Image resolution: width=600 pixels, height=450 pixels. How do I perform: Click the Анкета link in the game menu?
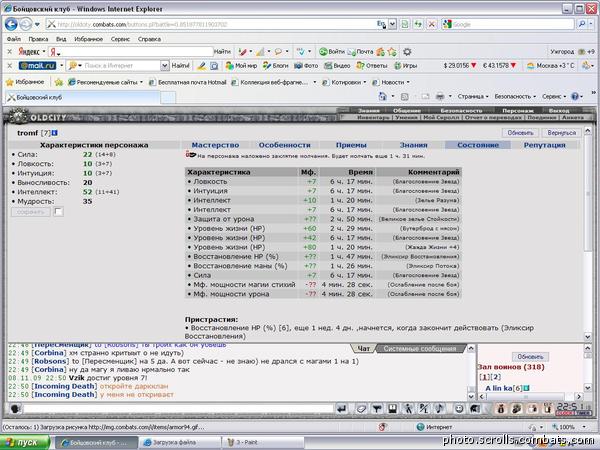click(x=573, y=117)
